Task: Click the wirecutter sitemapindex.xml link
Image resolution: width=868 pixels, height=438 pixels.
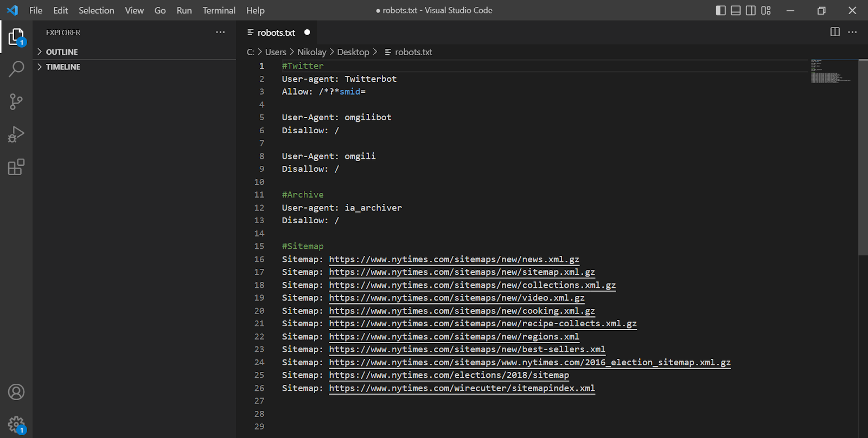Action: pyautogui.click(x=461, y=388)
